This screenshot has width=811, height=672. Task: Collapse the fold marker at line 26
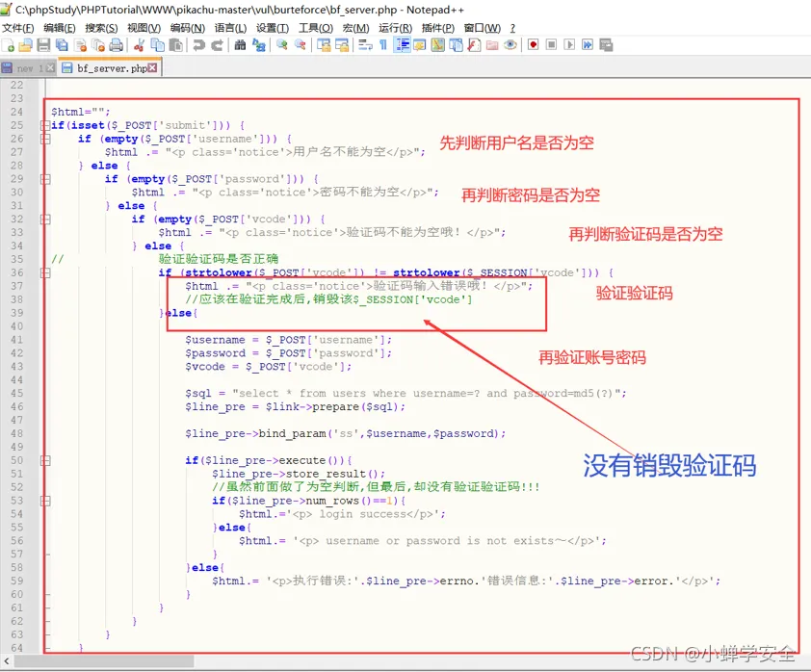(45, 139)
